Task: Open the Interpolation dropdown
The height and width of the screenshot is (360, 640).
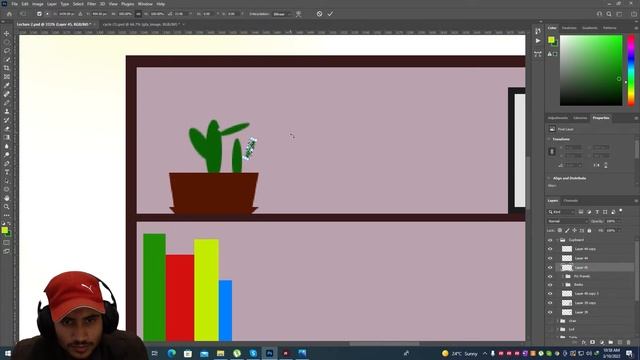Action: [282, 14]
